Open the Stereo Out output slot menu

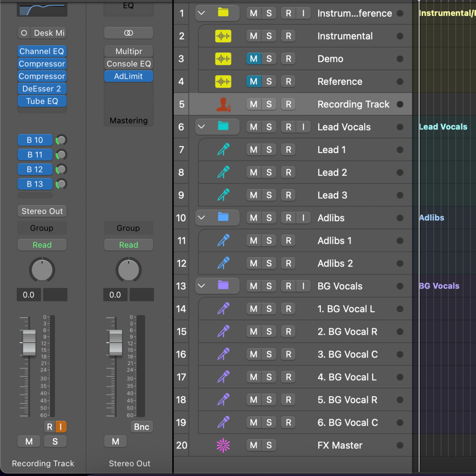coord(42,211)
